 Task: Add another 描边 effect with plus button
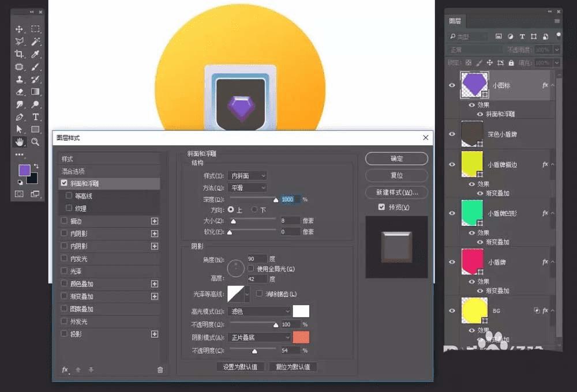tap(155, 221)
